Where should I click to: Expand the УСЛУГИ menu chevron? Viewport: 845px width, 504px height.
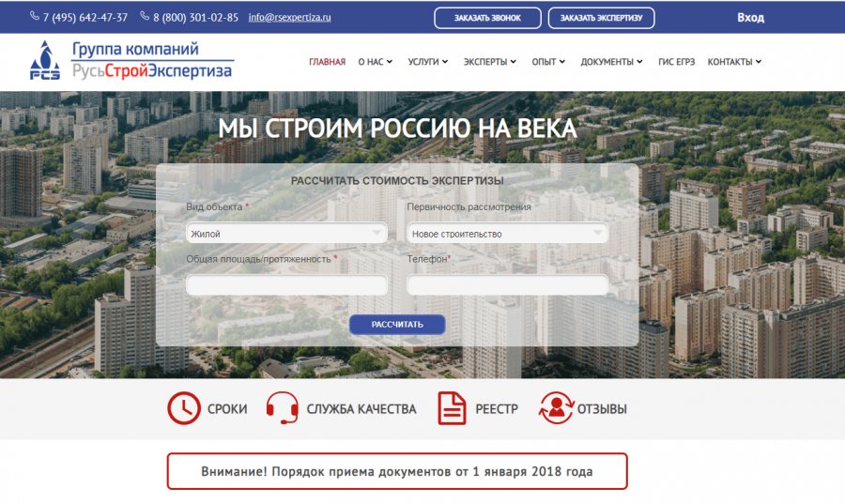coord(445,62)
